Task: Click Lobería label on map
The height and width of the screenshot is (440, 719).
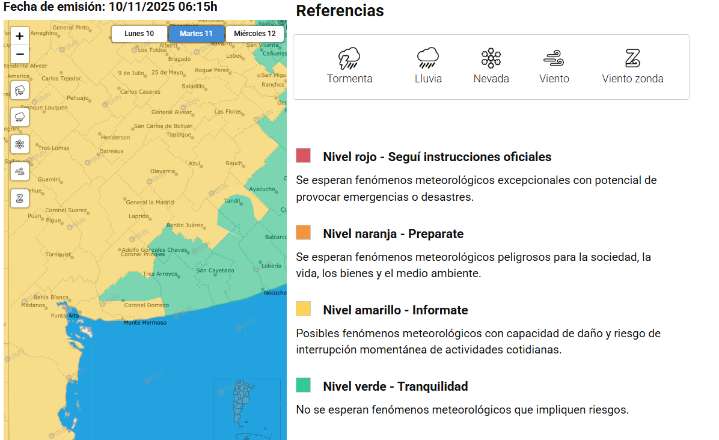Action: point(271,266)
